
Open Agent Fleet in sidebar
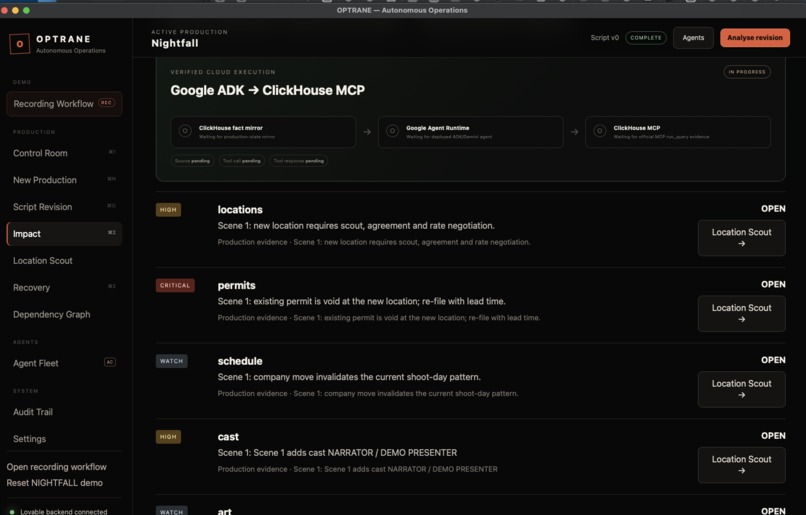64,363
